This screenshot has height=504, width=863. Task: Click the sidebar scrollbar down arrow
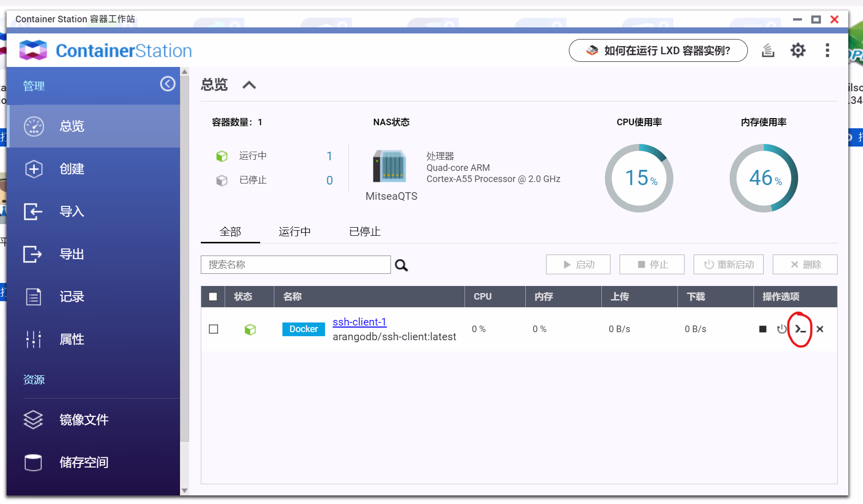coord(185,490)
